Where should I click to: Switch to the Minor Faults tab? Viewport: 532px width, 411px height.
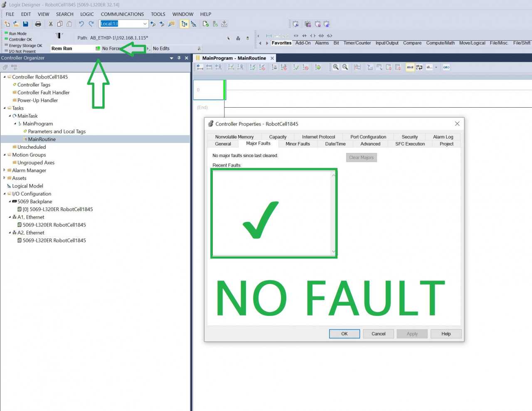coord(298,144)
